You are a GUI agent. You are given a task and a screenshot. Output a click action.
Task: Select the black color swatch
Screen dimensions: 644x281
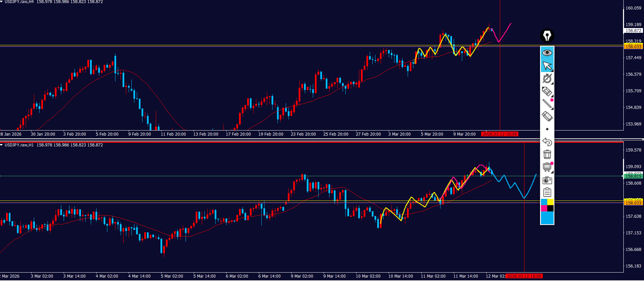pos(551,208)
